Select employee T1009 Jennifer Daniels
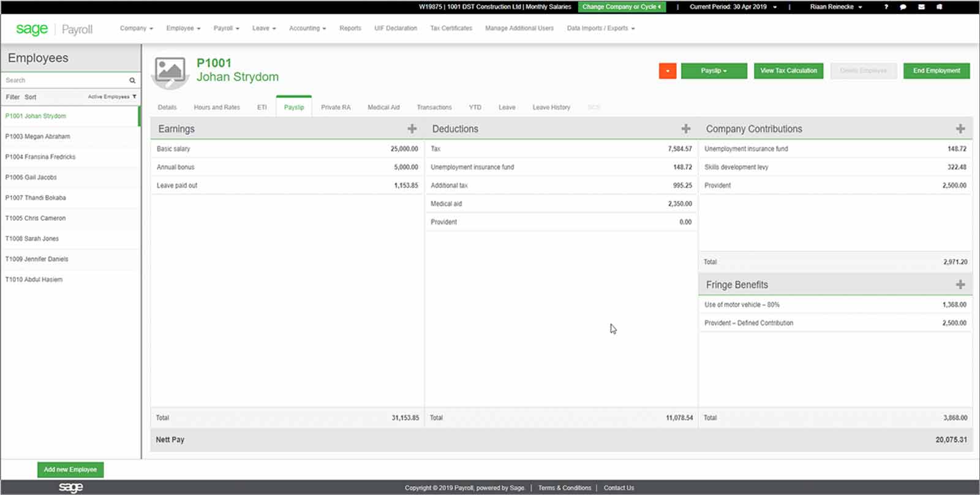Viewport: 980px width, 495px height. pyautogui.click(x=70, y=259)
